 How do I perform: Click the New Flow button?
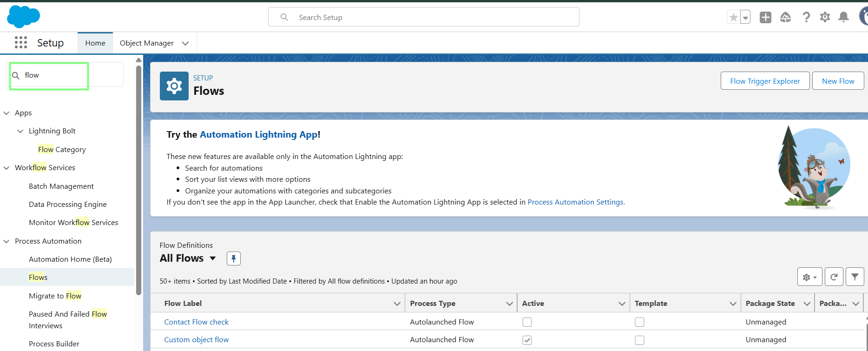pyautogui.click(x=838, y=81)
